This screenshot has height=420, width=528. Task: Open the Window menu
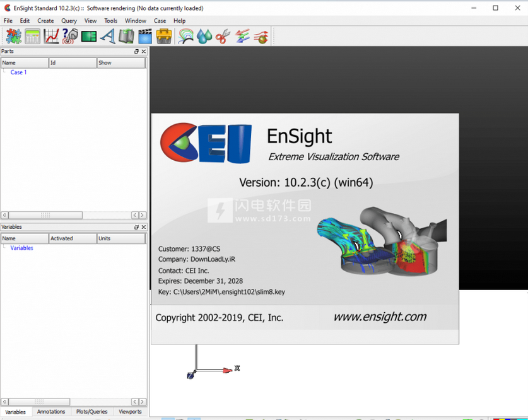pyautogui.click(x=136, y=21)
